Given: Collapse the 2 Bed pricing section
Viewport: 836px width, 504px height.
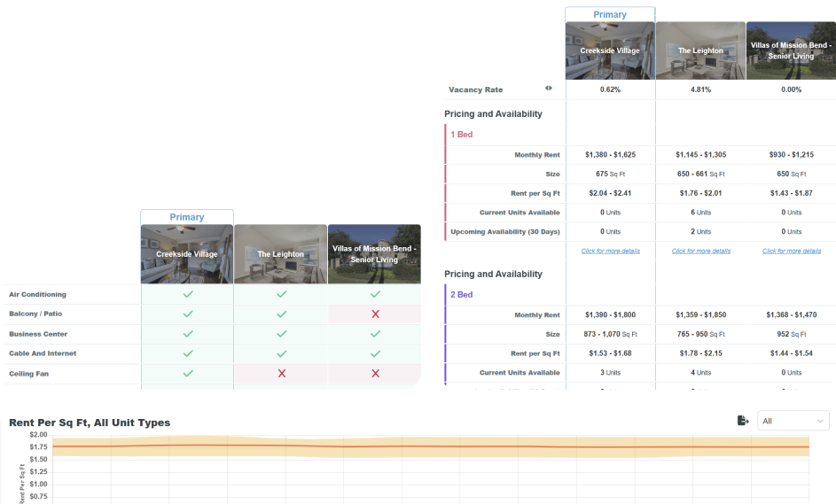Looking at the screenshot, I should tap(461, 295).
